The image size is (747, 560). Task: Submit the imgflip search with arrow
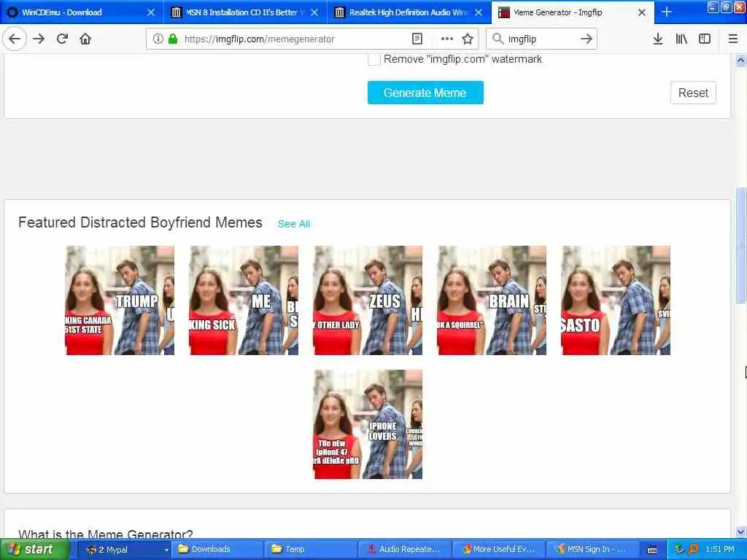(587, 39)
